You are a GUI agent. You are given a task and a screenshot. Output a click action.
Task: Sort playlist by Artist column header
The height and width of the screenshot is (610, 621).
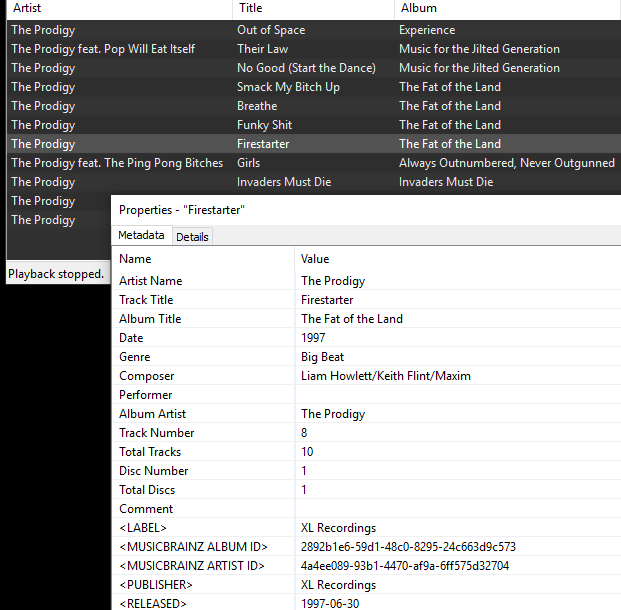pyautogui.click(x=120, y=8)
